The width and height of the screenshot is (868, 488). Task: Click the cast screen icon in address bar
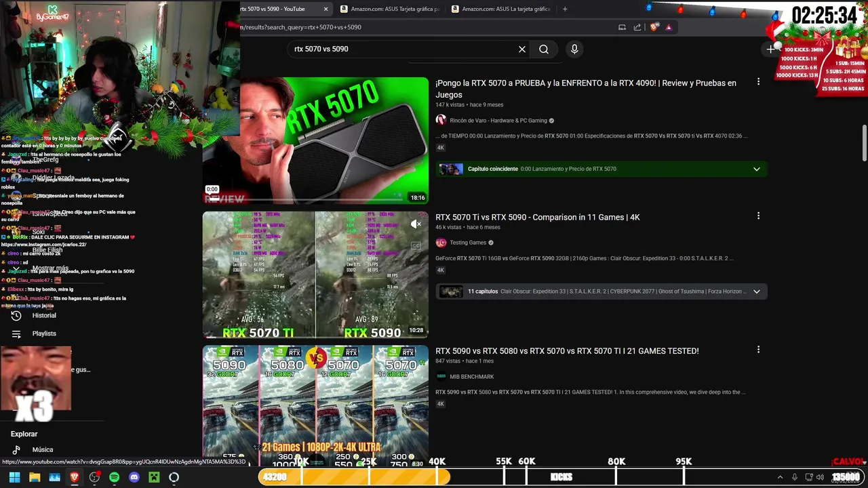pyautogui.click(x=622, y=27)
